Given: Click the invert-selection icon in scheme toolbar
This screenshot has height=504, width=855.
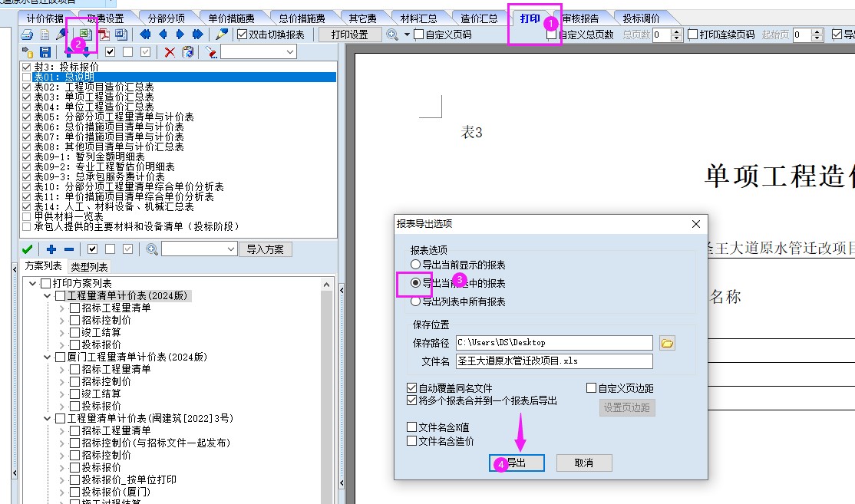Looking at the screenshot, I should (127, 249).
